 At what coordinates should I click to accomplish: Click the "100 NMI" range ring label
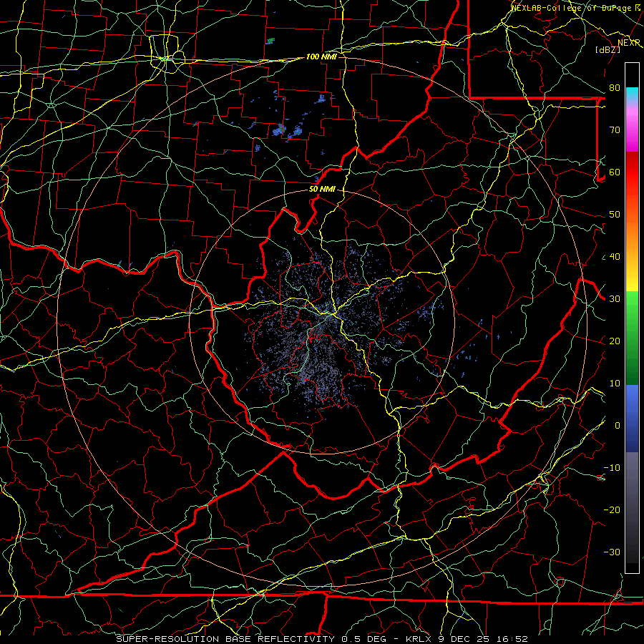click(x=321, y=57)
